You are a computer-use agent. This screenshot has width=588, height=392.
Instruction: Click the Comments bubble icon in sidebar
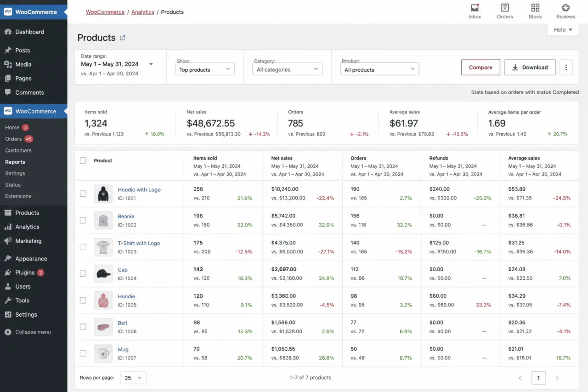pos(8,92)
